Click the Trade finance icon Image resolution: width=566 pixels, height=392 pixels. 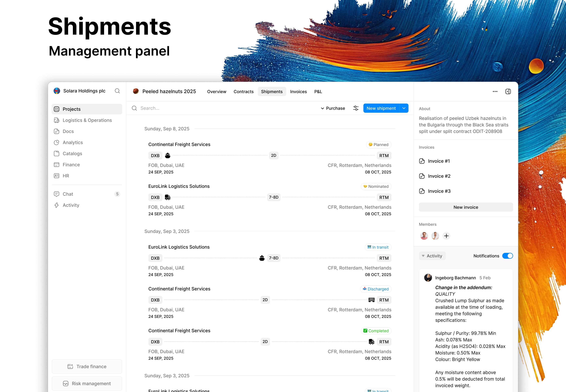click(70, 367)
